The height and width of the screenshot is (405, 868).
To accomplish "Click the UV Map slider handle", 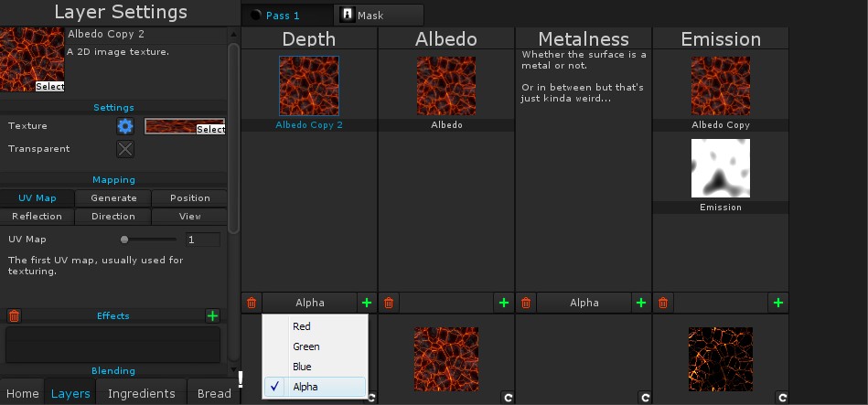I will pyautogui.click(x=124, y=240).
